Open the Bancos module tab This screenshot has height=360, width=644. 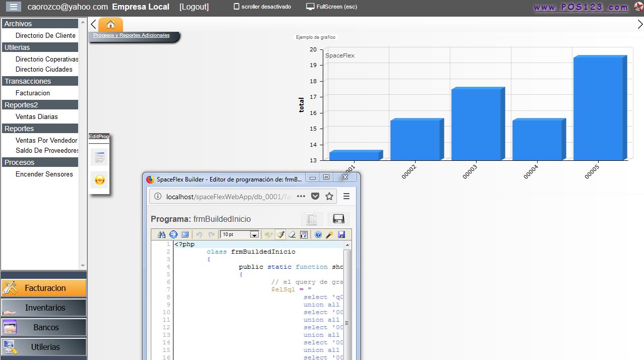pos(43,327)
